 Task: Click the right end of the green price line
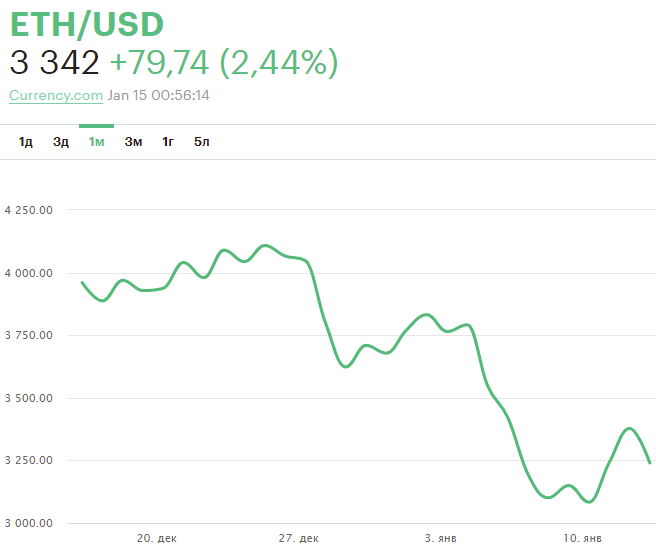pyautogui.click(x=649, y=461)
